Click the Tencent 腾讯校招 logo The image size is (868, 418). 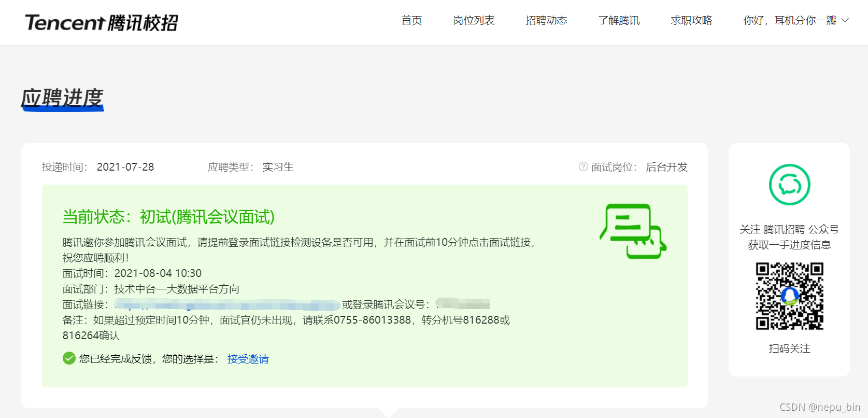click(102, 23)
